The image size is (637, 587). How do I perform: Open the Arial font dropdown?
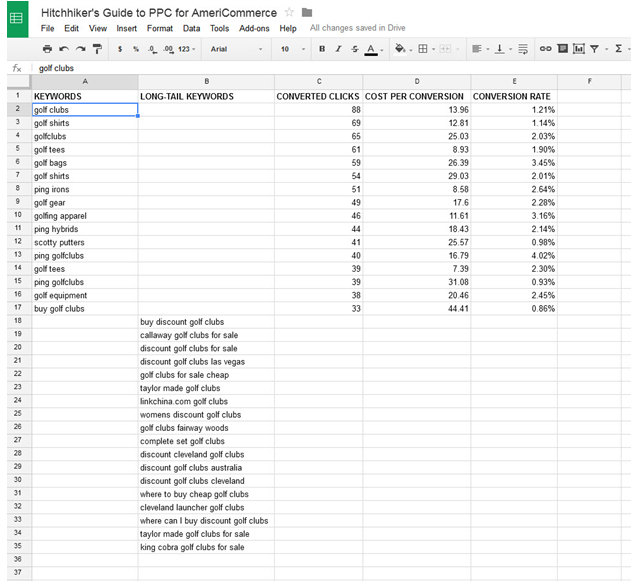[236, 49]
